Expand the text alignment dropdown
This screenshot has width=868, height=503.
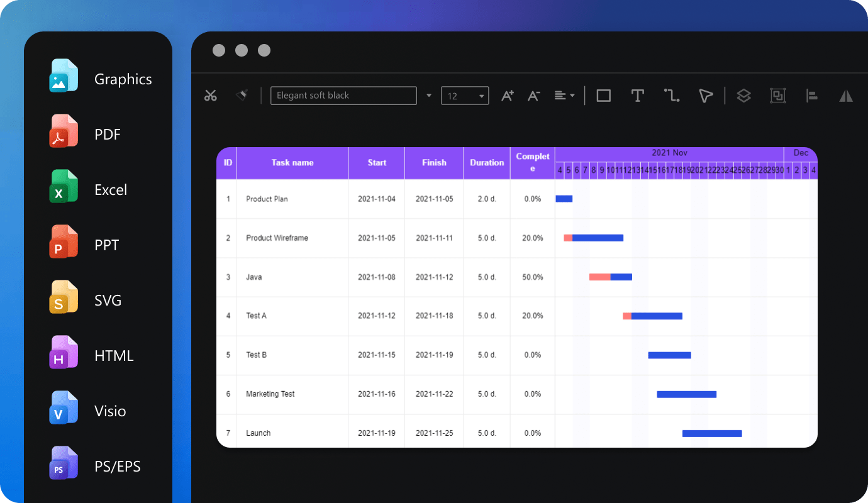tap(565, 96)
